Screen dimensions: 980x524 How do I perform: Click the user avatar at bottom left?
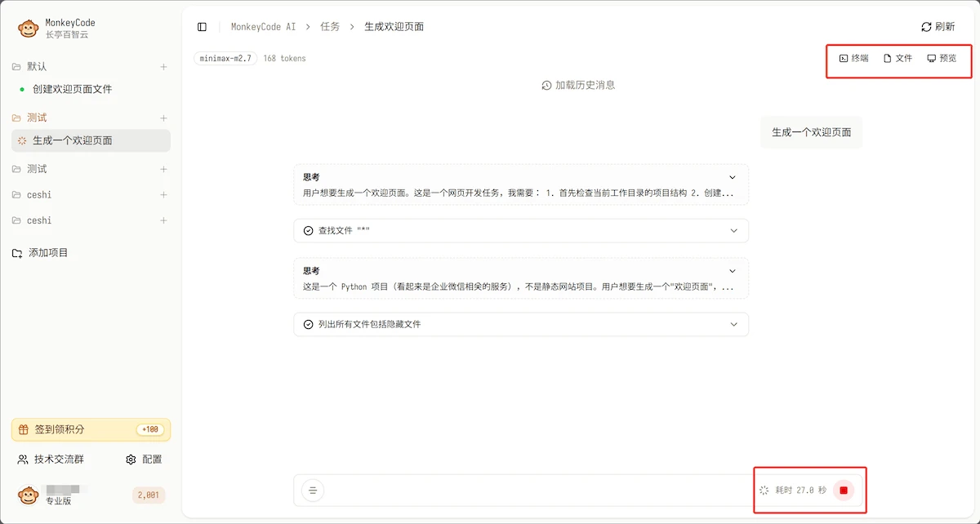tap(29, 495)
